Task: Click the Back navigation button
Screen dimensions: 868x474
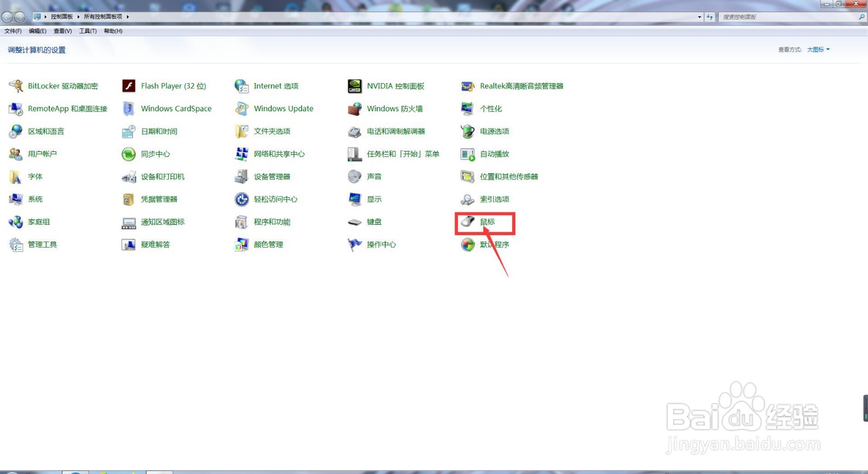Action: (x=7, y=17)
